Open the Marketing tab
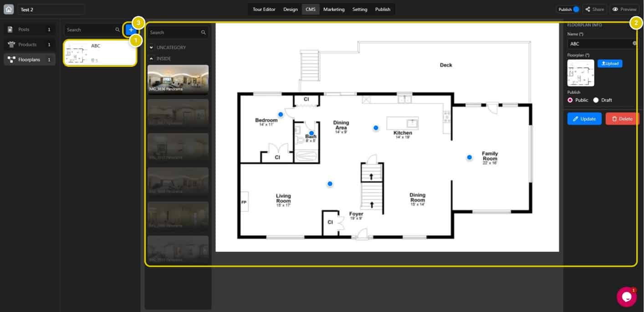The width and height of the screenshot is (644, 312). (x=334, y=9)
